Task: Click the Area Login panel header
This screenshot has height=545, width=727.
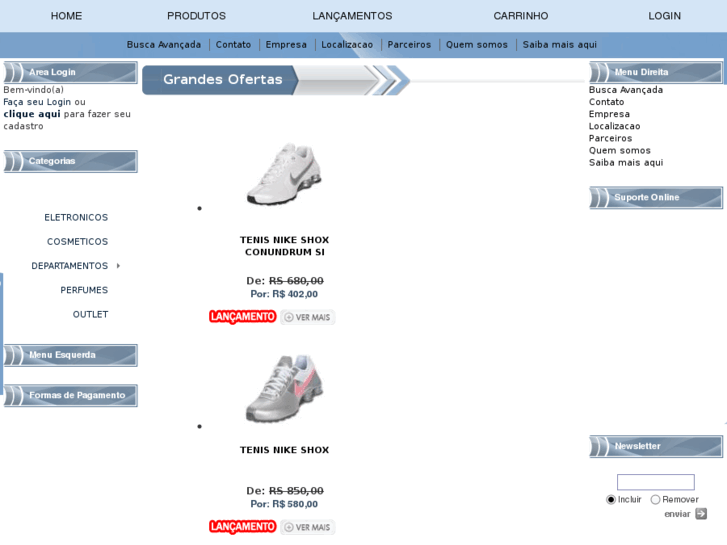Action: (70, 72)
